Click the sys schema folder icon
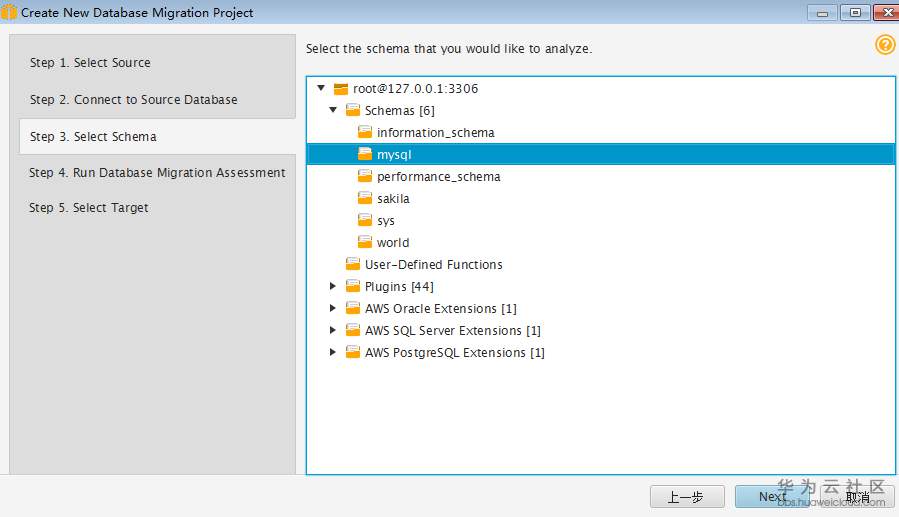This screenshot has width=899, height=517. (x=365, y=220)
